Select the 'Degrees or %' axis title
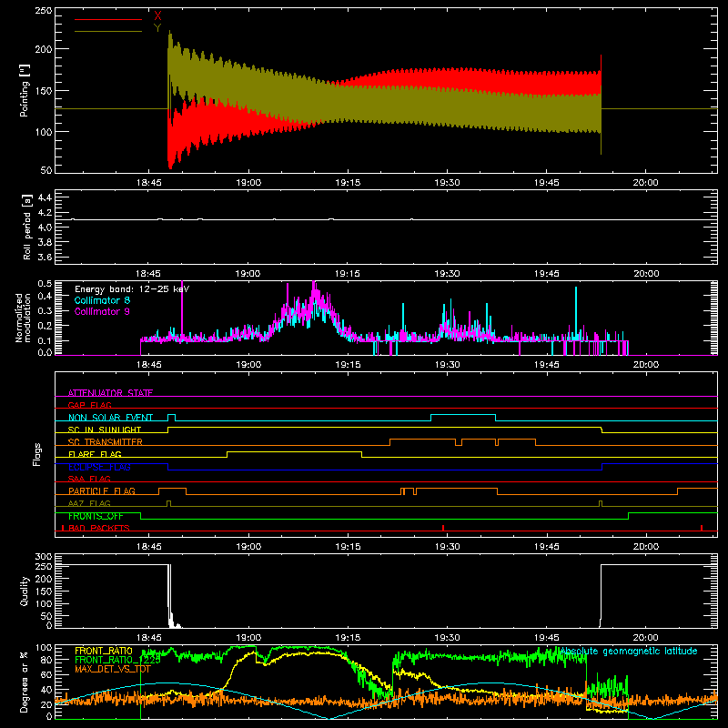This screenshot has width=728, height=728. pyautogui.click(x=25, y=682)
